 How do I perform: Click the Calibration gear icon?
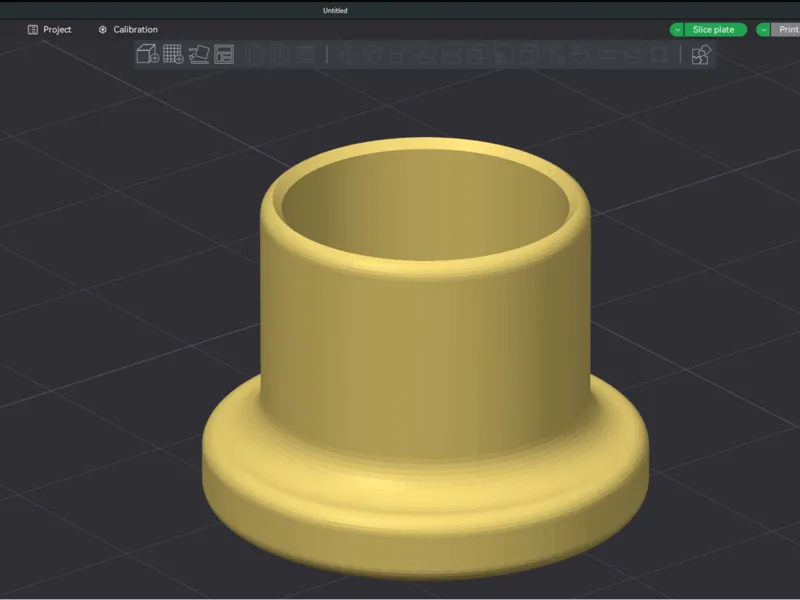[x=103, y=30]
